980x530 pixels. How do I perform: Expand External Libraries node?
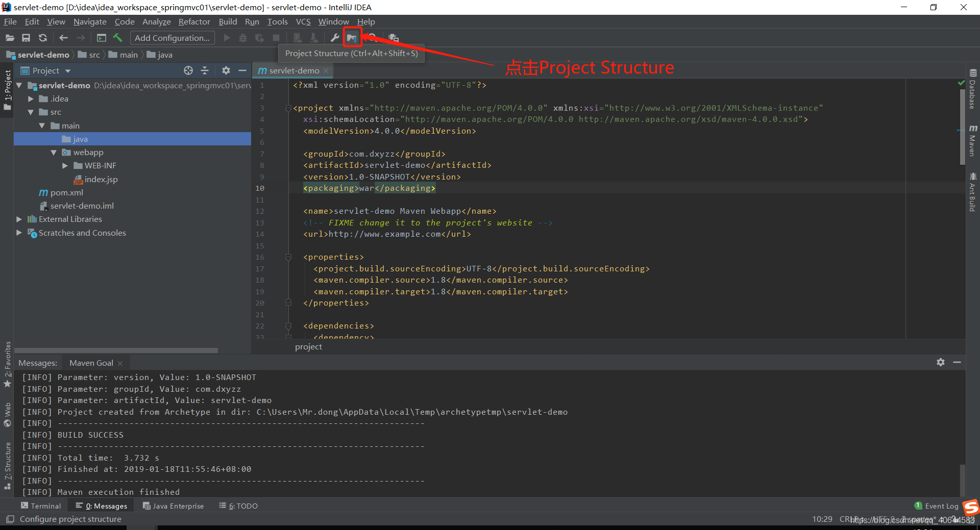click(x=19, y=219)
